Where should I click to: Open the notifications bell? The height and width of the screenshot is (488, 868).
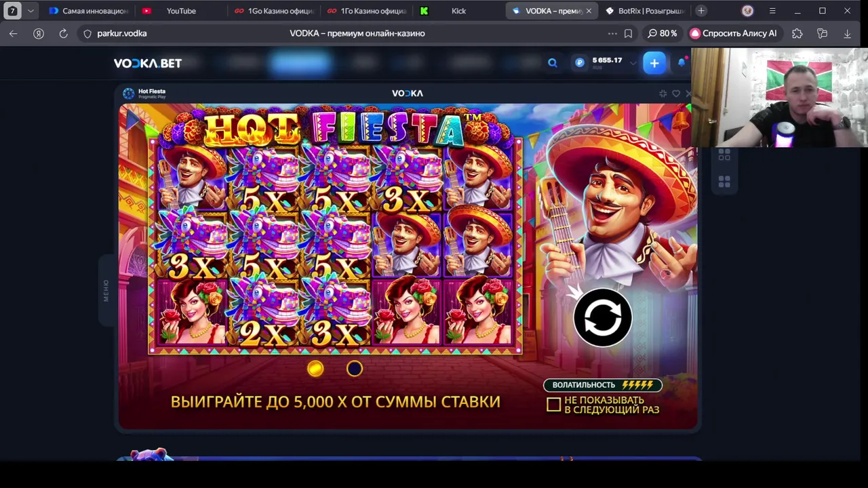click(x=682, y=62)
